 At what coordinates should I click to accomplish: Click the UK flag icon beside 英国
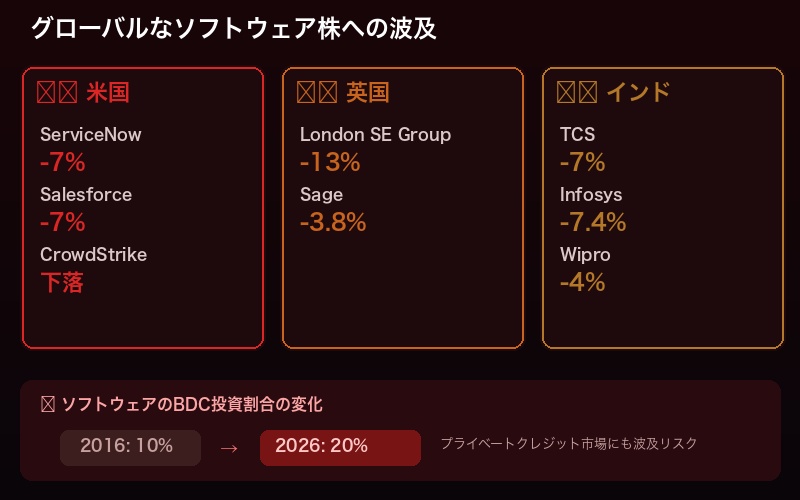(317, 93)
